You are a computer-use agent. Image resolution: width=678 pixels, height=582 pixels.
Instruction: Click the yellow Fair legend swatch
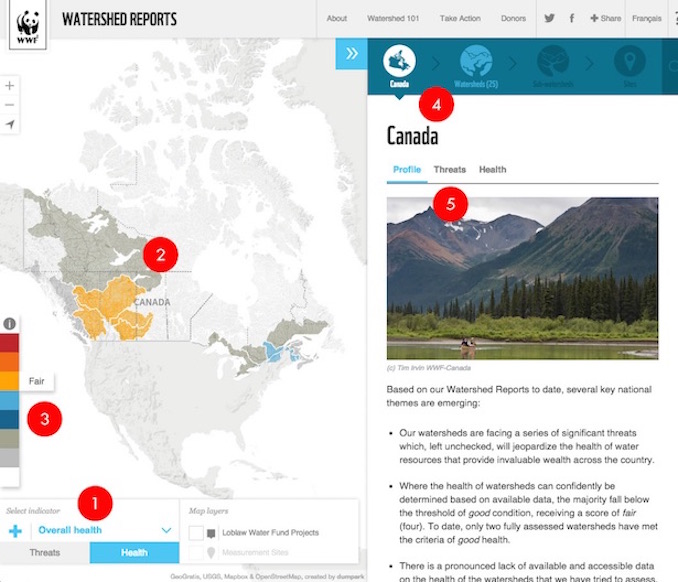(x=9, y=381)
